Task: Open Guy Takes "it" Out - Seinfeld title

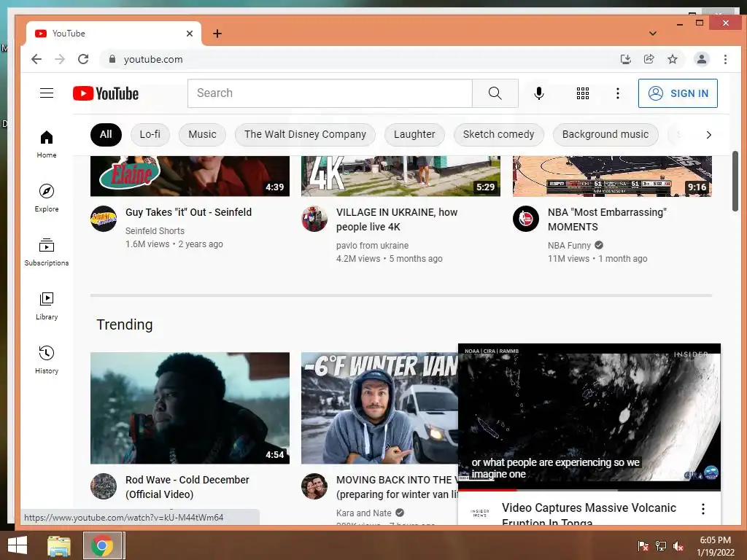Action: pos(189,212)
